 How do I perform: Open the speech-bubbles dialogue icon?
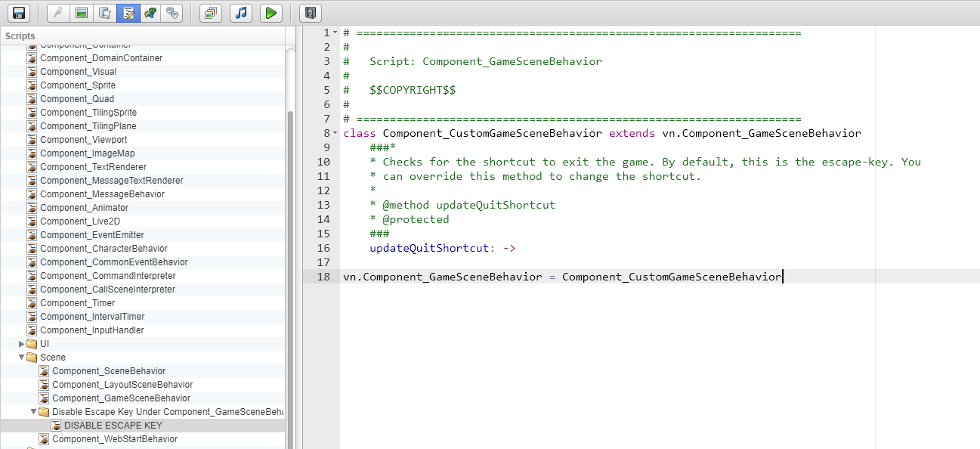(173, 13)
